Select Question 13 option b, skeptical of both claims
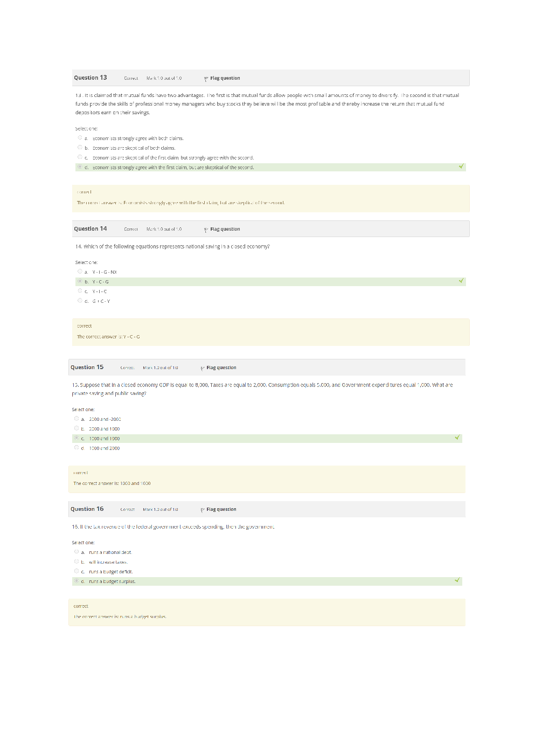Screen dimensions: 535x756 (x=80, y=148)
